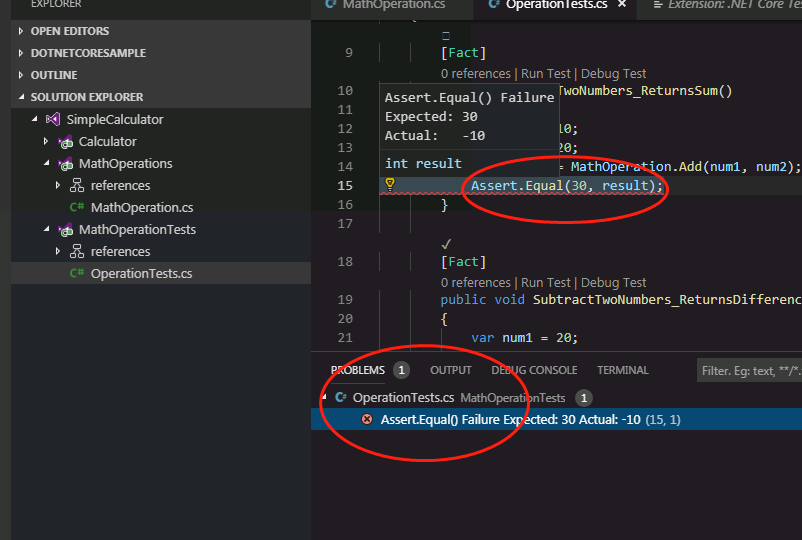
Task: Click MathOperation.Add(num1, num2) on line 14
Action: [685, 167]
